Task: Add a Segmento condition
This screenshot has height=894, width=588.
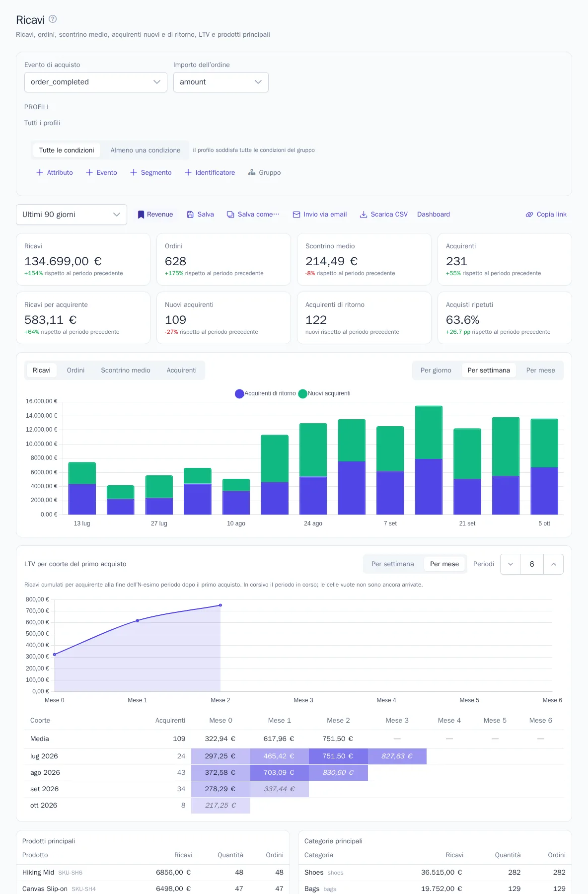Action: 151,172
